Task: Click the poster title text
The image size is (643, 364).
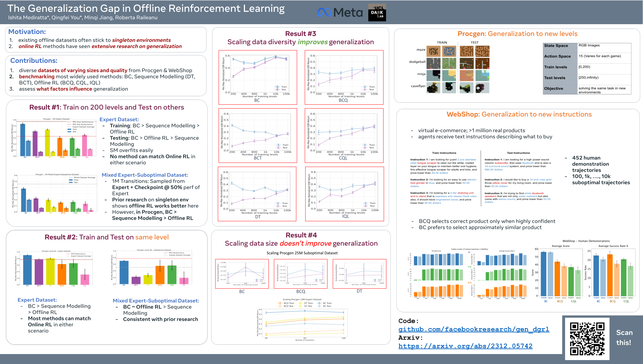Action: (146, 8)
